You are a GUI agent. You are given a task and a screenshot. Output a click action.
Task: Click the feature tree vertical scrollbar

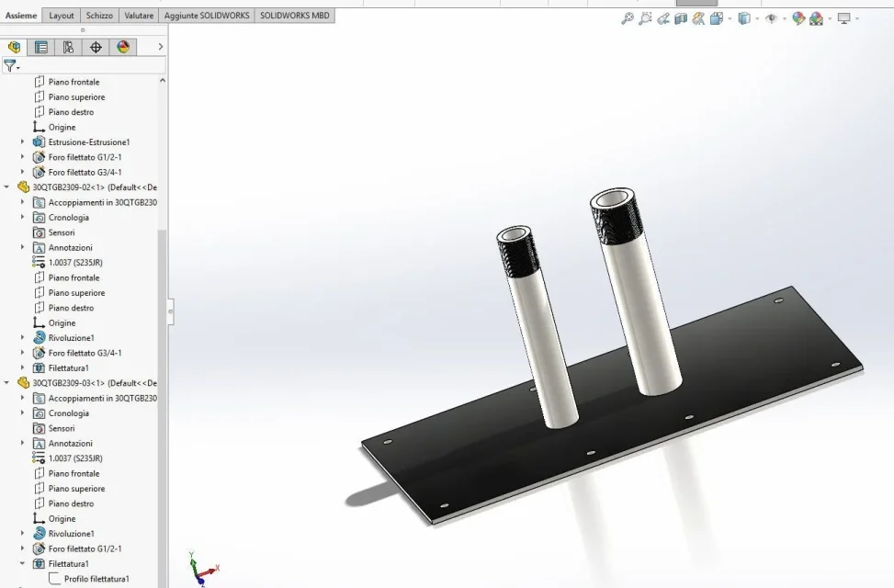point(163,400)
